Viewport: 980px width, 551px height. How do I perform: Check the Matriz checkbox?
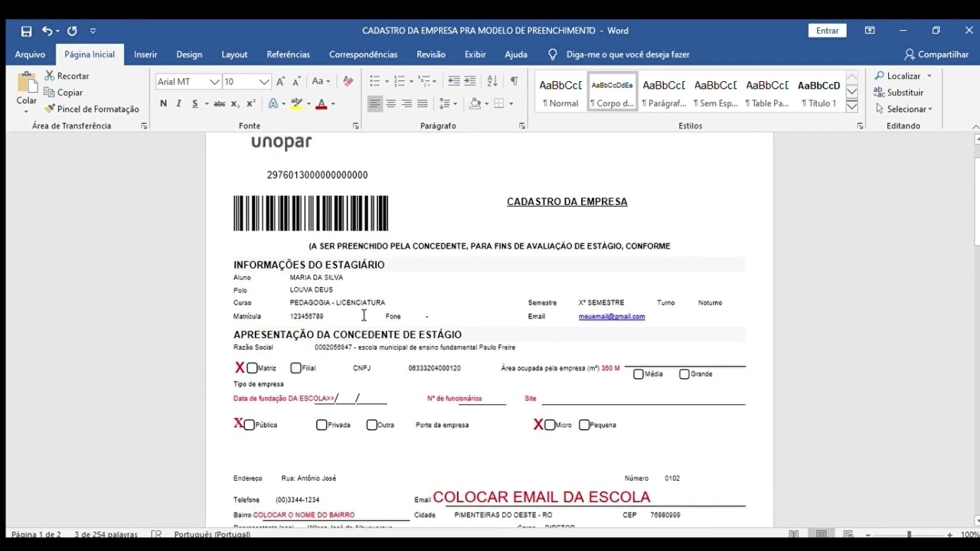(252, 368)
